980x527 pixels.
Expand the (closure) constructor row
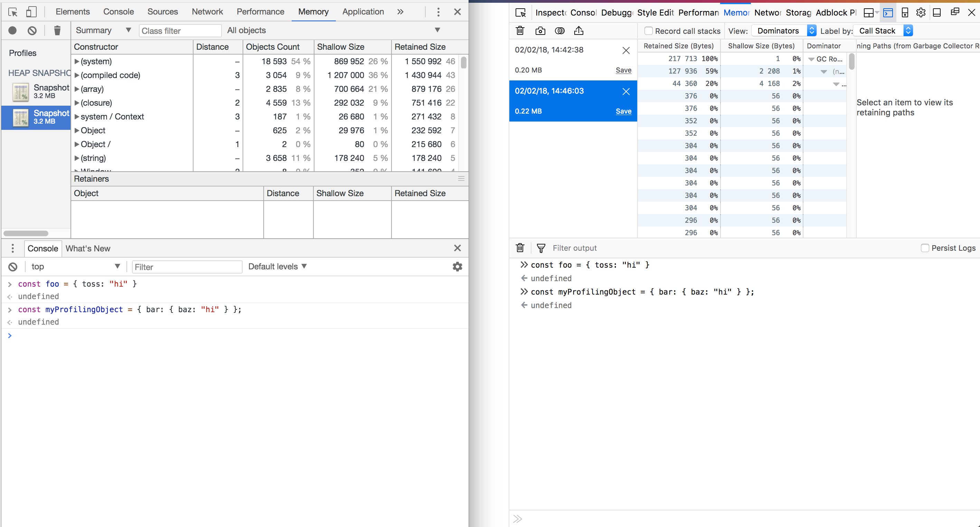pos(76,103)
